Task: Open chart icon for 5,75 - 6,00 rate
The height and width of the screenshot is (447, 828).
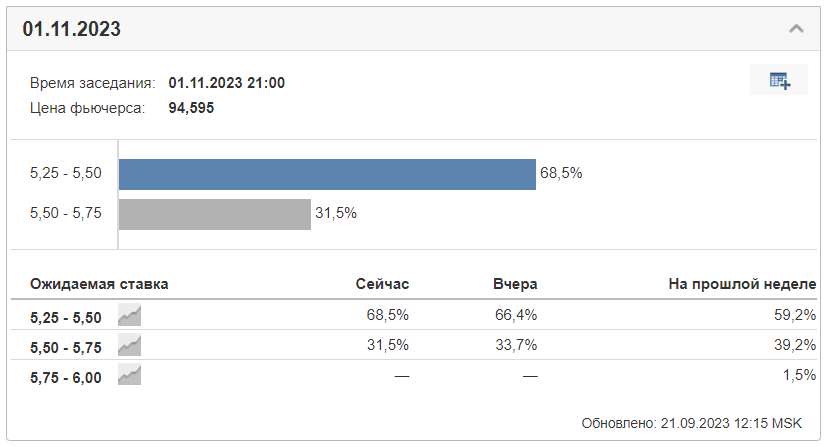Action: click(x=129, y=376)
